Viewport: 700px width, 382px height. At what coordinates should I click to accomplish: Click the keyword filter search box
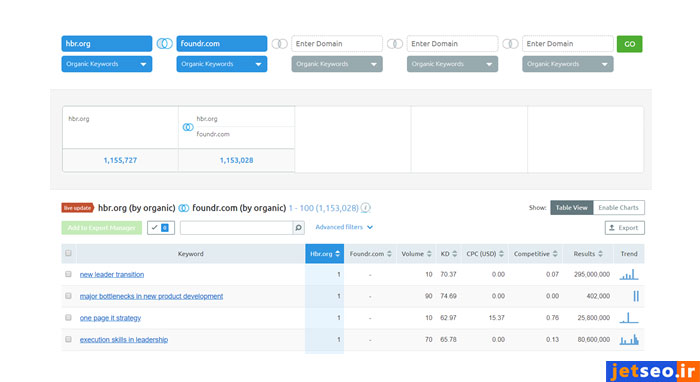(x=237, y=228)
